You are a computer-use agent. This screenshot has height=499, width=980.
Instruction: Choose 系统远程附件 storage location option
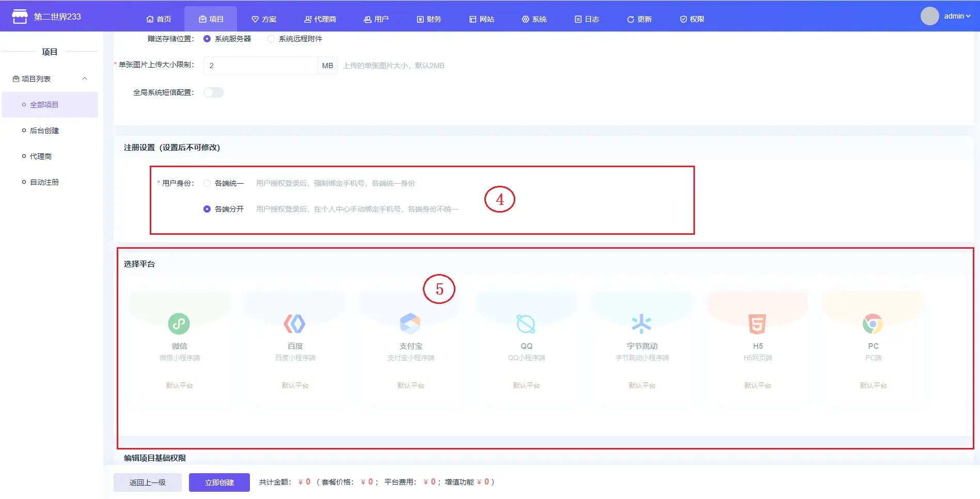pyautogui.click(x=271, y=39)
